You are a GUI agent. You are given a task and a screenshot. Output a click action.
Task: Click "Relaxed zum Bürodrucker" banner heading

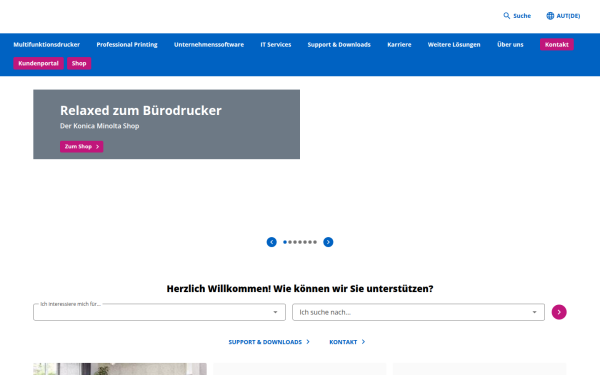coord(141,111)
